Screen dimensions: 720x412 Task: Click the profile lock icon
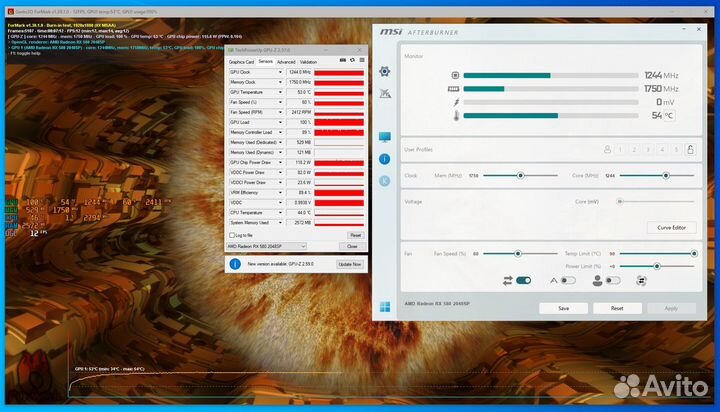[691, 150]
